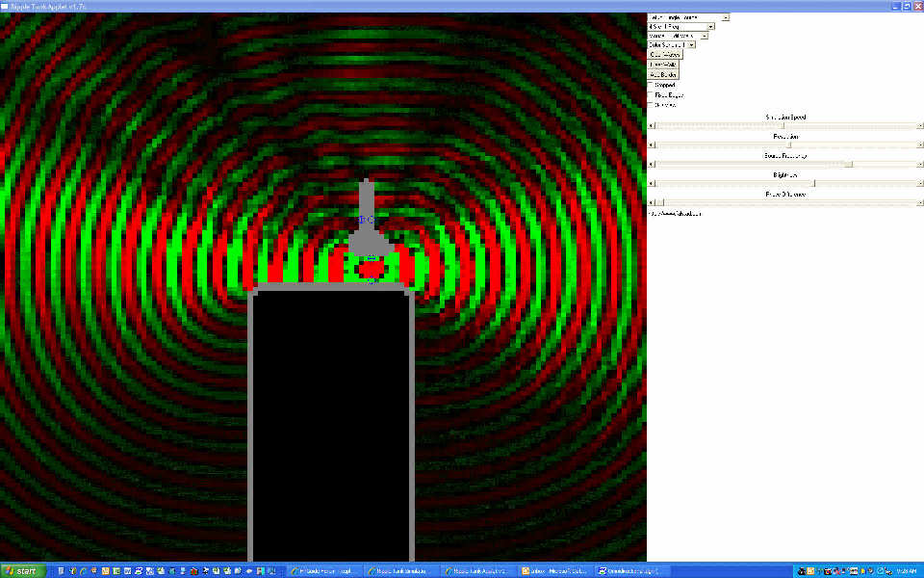Switch to Inbox Microsoft Outlook taskbar button
Viewport: 924px width, 578px height.
click(x=554, y=571)
